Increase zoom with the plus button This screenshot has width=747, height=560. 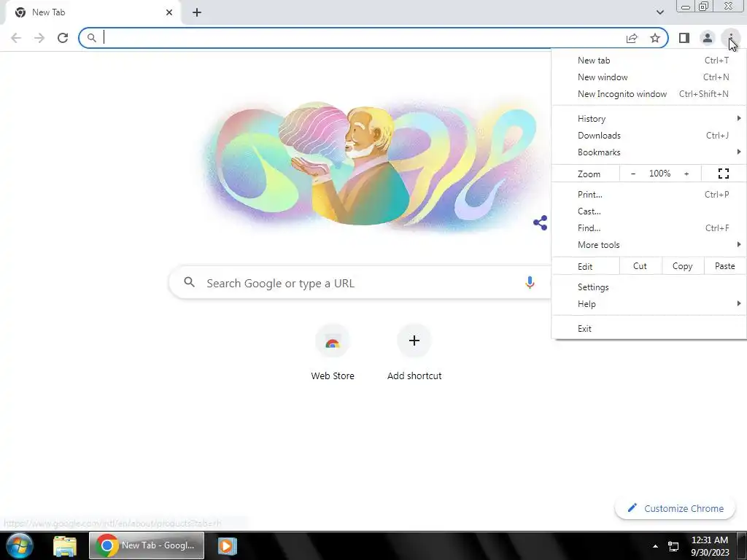click(686, 174)
